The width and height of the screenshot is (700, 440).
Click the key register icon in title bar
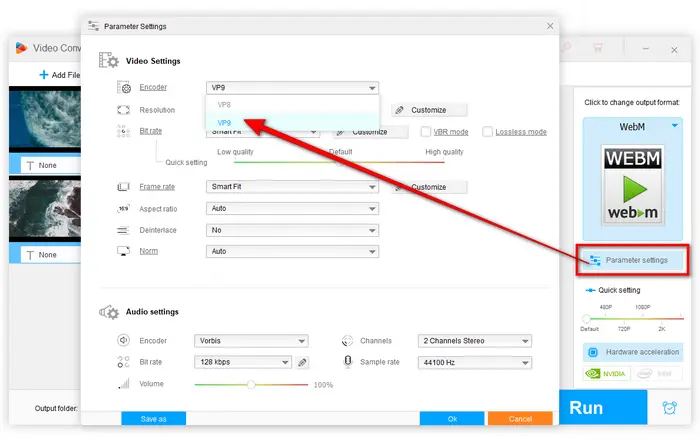point(566,47)
